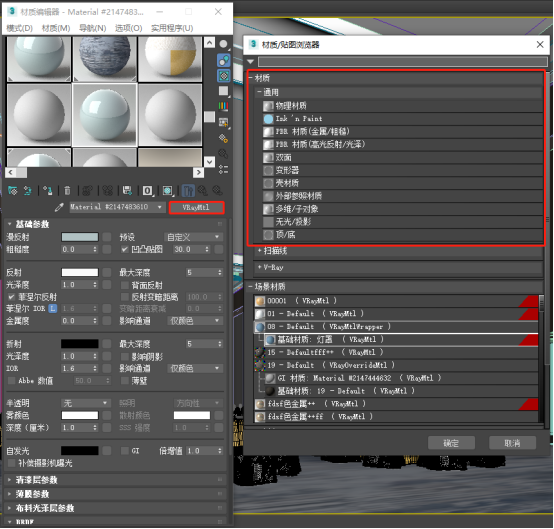Click the 确定 button
This screenshot has height=529, width=554.
pos(451,443)
